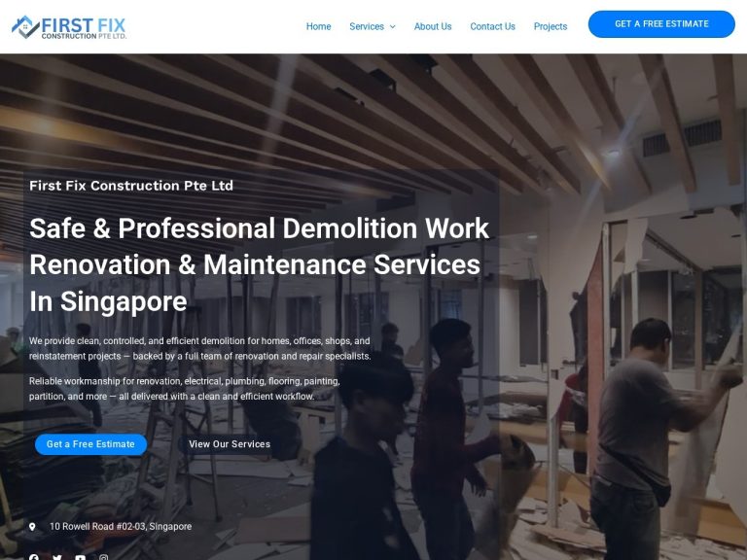Click the First Fix Construction Pte Ltd subtitle
The width and height of the screenshot is (747, 560).
point(131,186)
